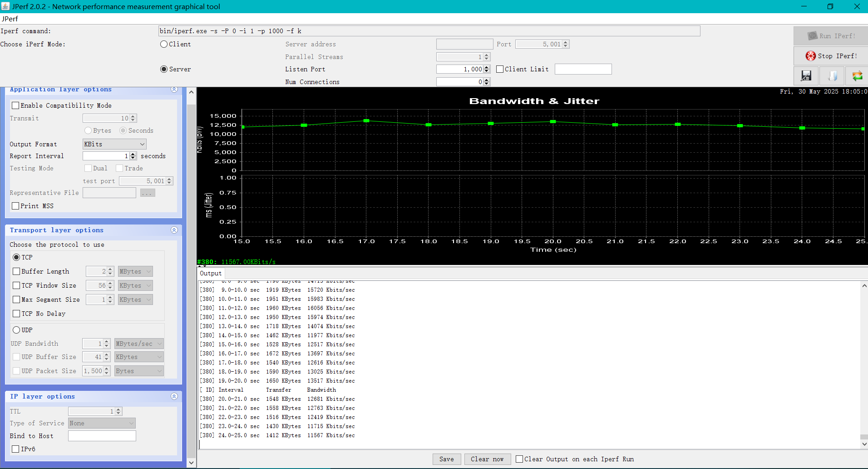Screen dimensions: 868x469
Task: Click the options panel scroll down arrow
Action: [x=191, y=463]
